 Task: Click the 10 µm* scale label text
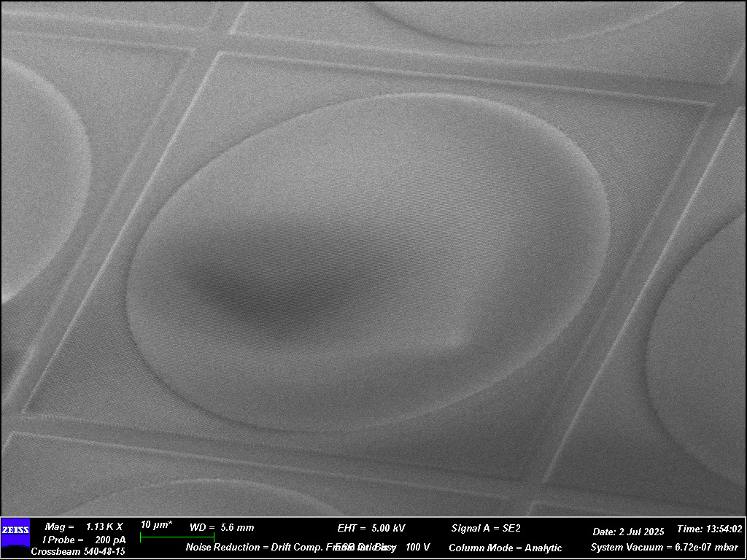(156, 525)
